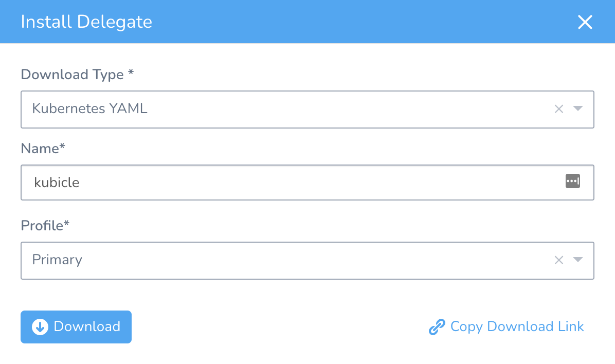Click the kubicle text in Name field

pos(57,182)
